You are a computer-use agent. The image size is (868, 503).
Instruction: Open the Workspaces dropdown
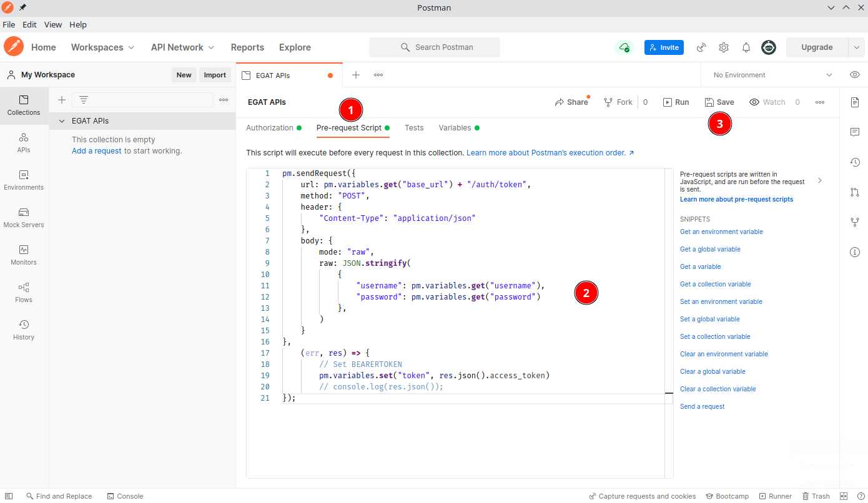tap(102, 47)
